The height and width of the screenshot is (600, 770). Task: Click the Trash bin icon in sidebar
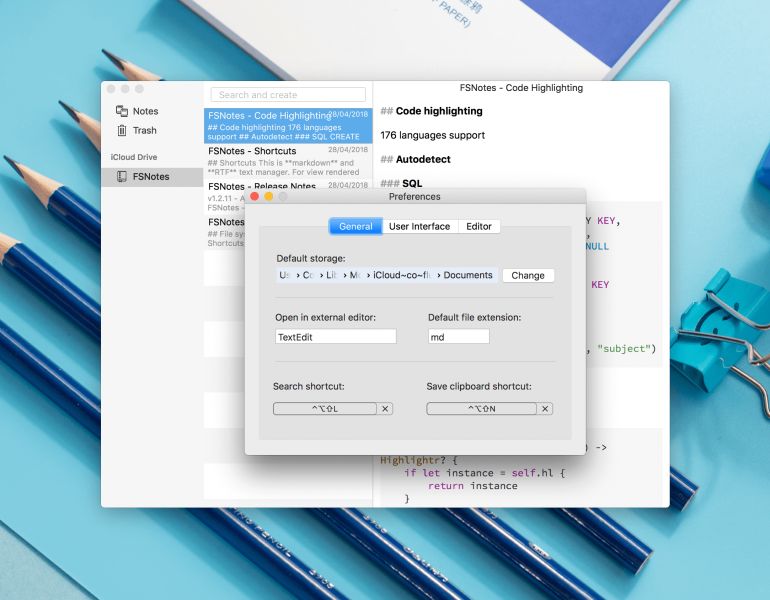(x=122, y=130)
